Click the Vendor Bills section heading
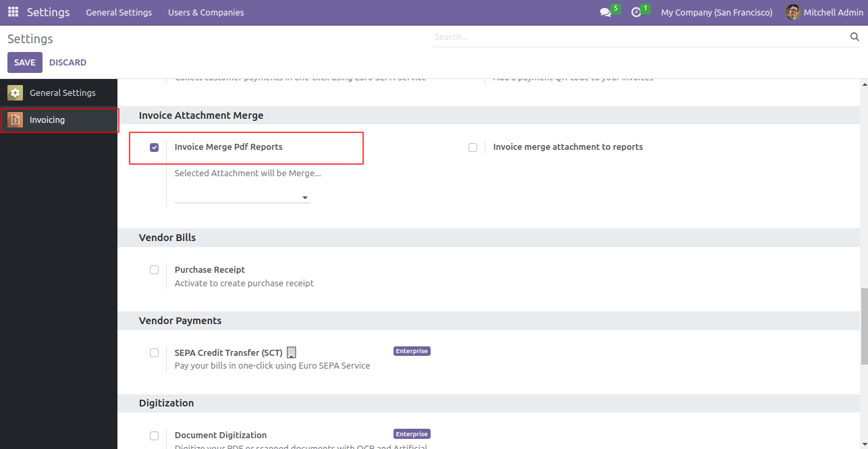Screen dimensions: 868x449 (x=167, y=238)
